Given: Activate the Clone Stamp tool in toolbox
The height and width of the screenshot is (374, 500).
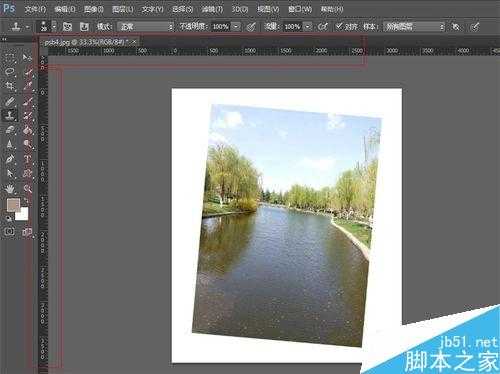Looking at the screenshot, I should 10,116.
